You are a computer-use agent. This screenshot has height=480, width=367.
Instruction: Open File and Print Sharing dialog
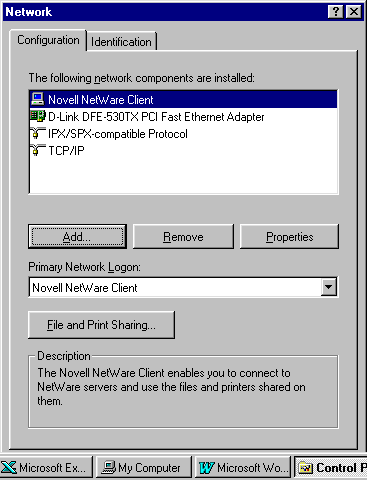(x=101, y=325)
